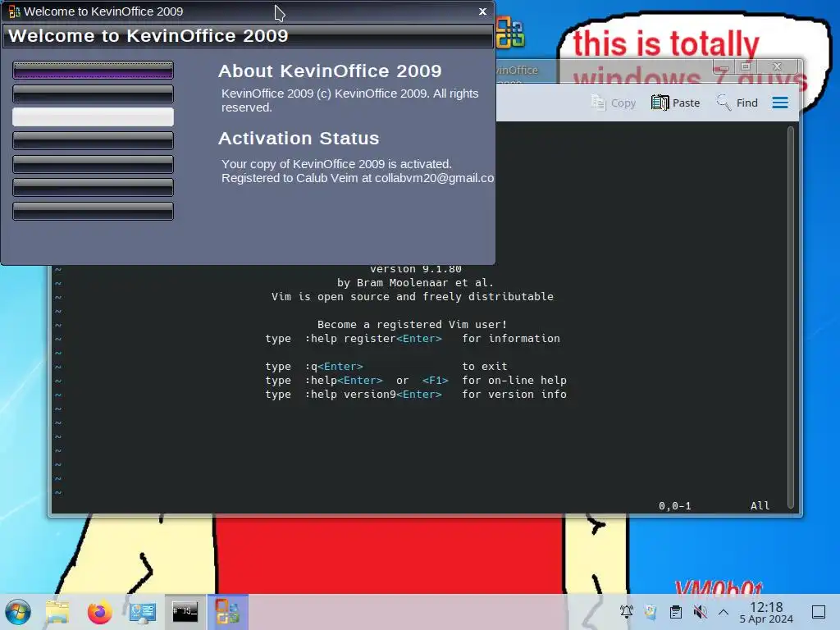Screen dimensions: 840x630
Task: Click the copyright 'All rights reserved' text
Action: pyautogui.click(x=349, y=100)
